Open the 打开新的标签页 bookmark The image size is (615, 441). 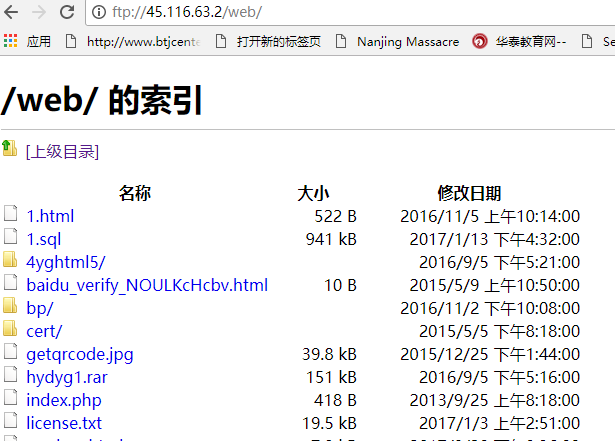(269, 41)
